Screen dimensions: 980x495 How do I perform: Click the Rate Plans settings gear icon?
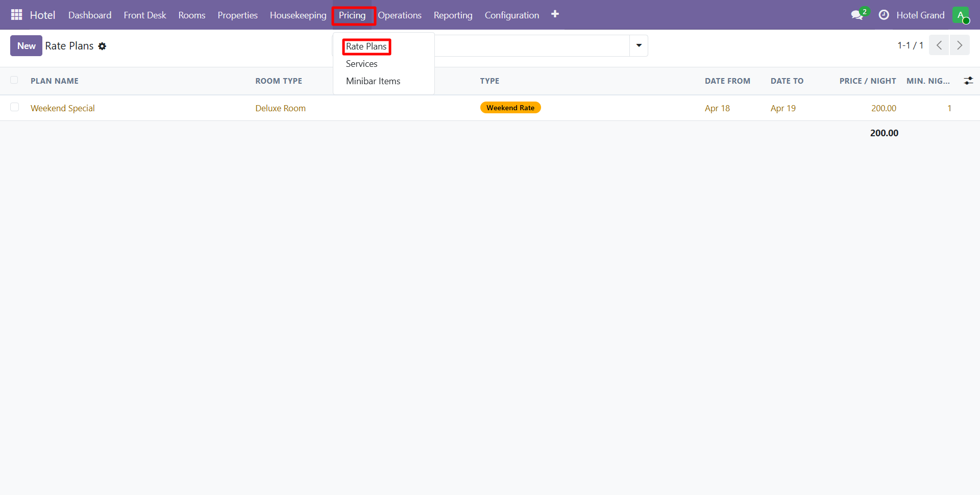pyautogui.click(x=102, y=46)
